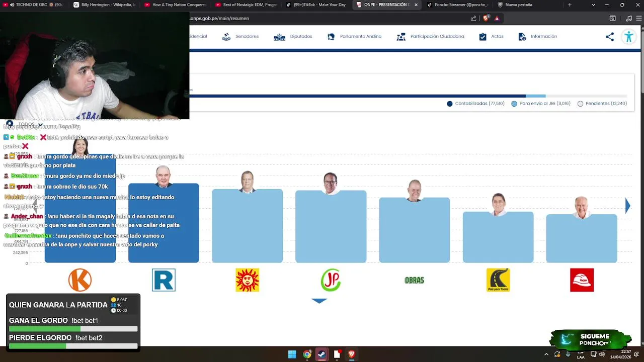Click the candidate photo above the OBRAS bar

[414, 191]
